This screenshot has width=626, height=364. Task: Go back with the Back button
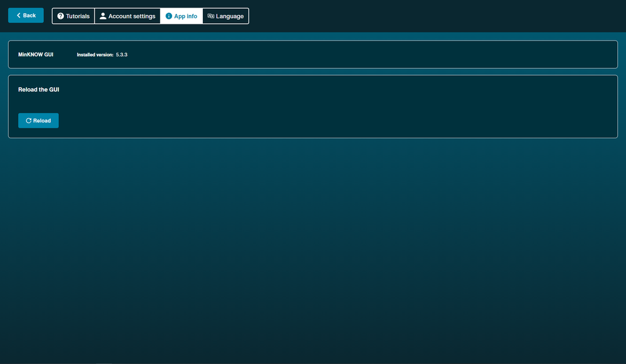(26, 16)
